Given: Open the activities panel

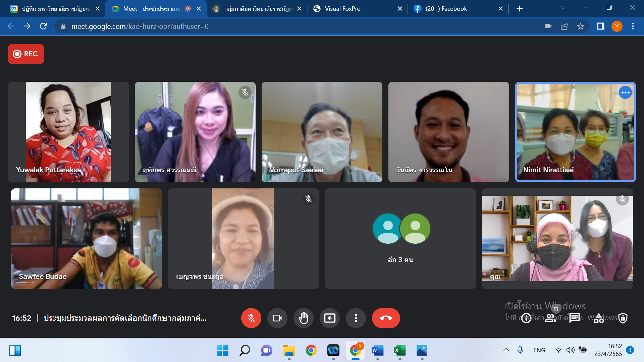Looking at the screenshot, I should (599, 318).
